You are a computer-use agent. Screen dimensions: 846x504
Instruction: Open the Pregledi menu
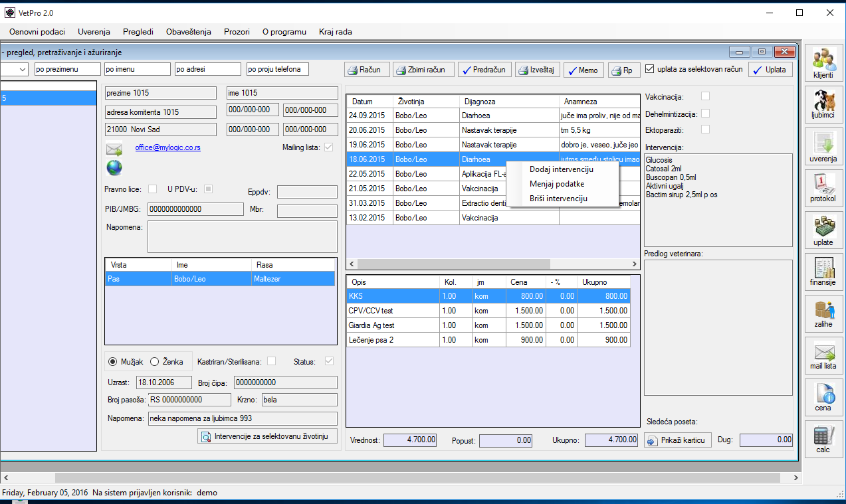tap(138, 31)
